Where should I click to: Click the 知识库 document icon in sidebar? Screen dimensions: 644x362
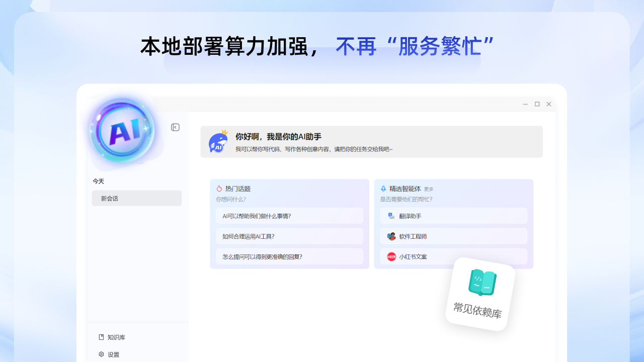(102, 337)
